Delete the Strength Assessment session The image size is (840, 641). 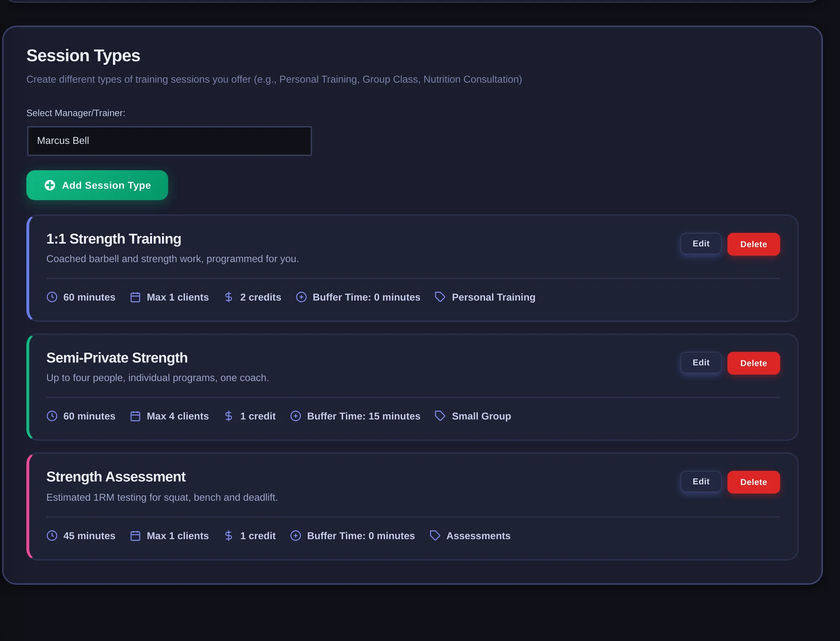pyautogui.click(x=753, y=482)
